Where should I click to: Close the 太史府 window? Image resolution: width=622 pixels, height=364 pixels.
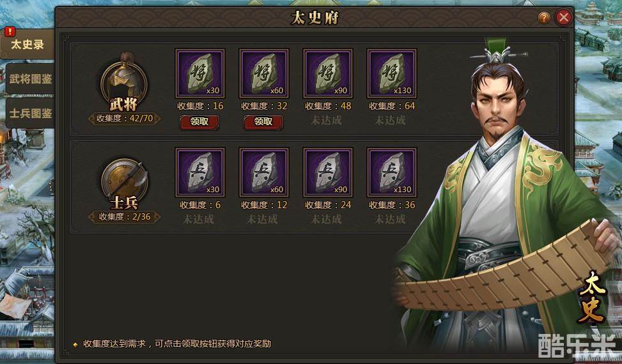(x=563, y=17)
